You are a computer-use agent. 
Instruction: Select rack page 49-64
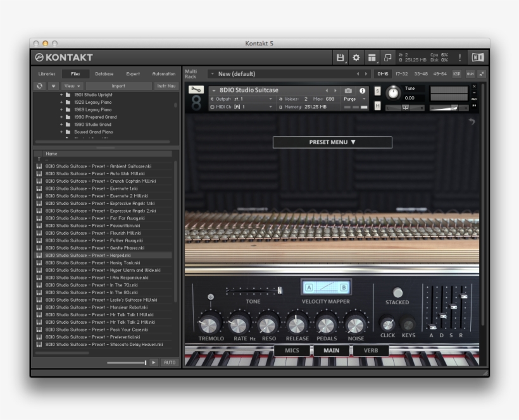[x=440, y=74]
